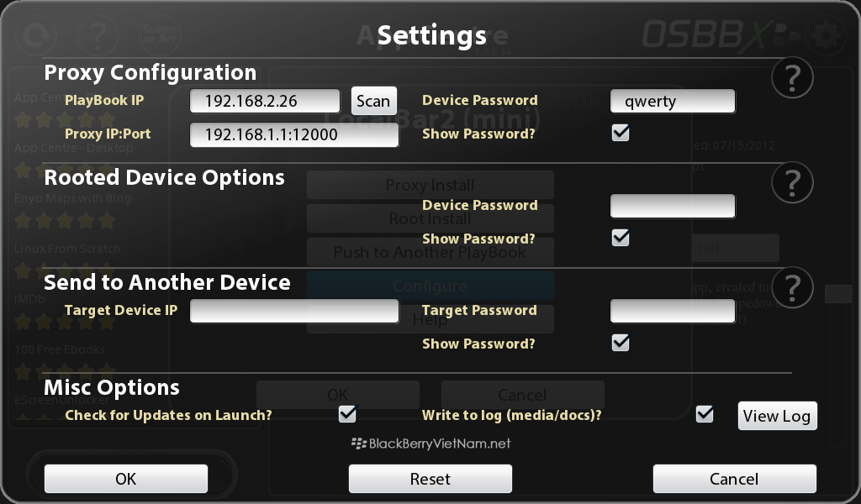Select the Proxy IP:Port field
Viewport: 861px width, 504px height.
point(294,134)
